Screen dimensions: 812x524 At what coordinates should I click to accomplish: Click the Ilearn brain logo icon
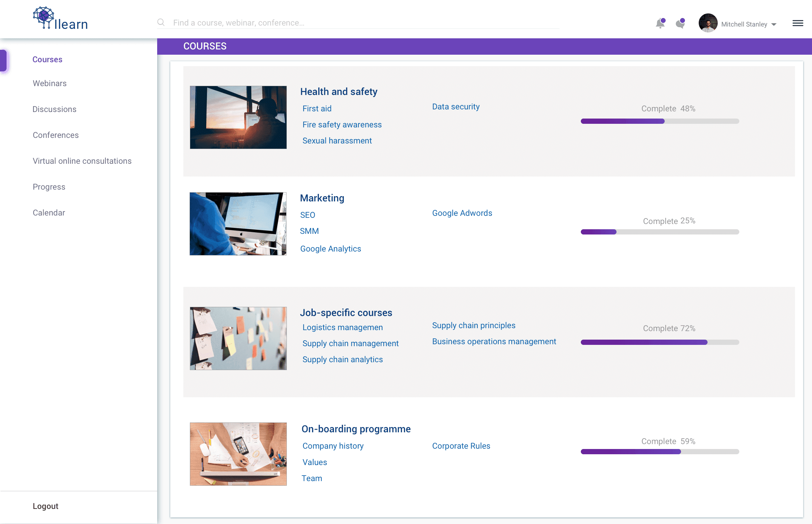(x=43, y=17)
